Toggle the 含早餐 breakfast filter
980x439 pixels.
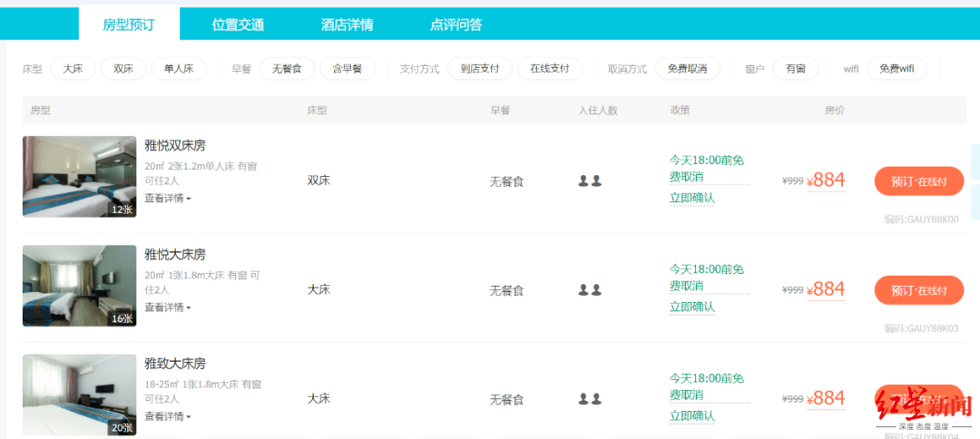pyautogui.click(x=348, y=69)
